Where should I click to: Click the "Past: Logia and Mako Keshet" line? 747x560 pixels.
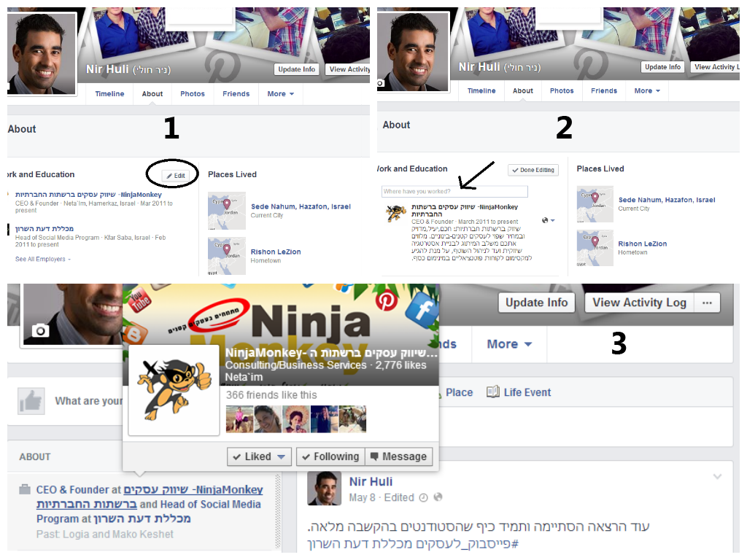(105, 534)
